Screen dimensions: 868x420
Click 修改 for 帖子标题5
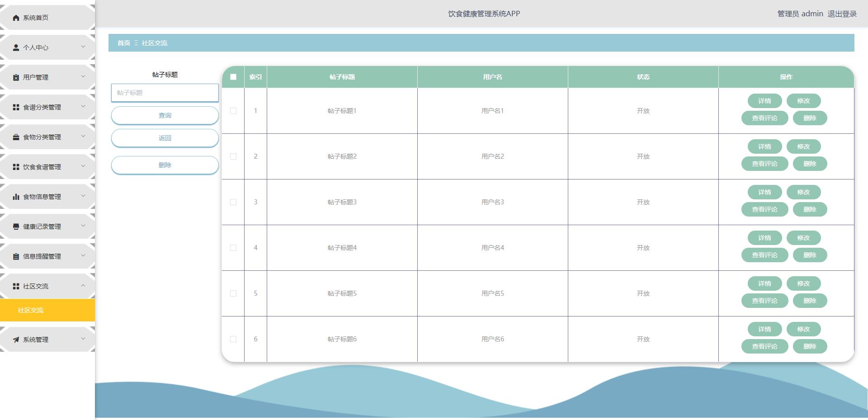pos(803,283)
